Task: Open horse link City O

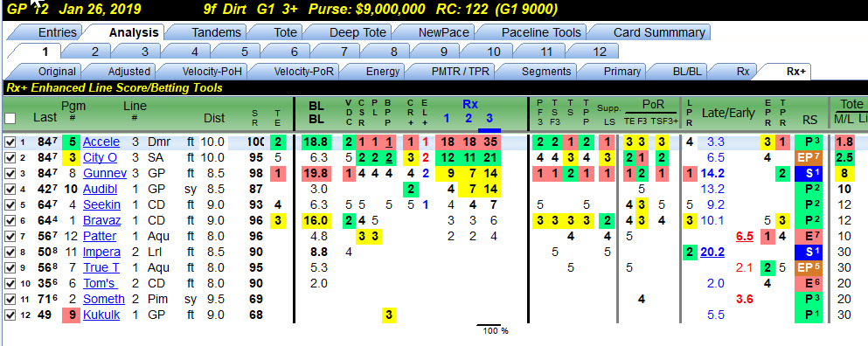Action: [x=100, y=158]
